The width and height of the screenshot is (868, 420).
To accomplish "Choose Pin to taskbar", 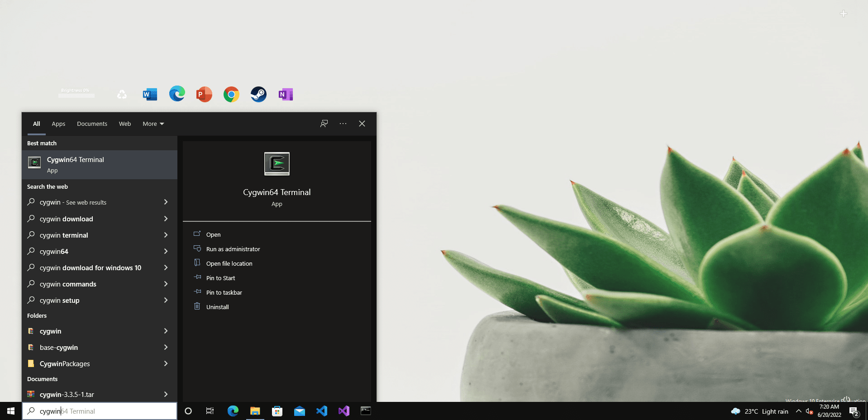I will pyautogui.click(x=224, y=292).
